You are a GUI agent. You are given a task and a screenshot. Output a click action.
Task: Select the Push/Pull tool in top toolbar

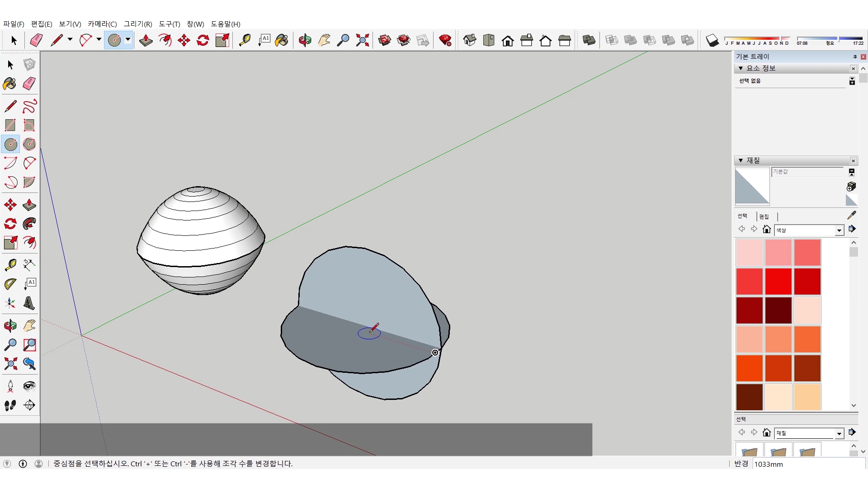tap(146, 41)
